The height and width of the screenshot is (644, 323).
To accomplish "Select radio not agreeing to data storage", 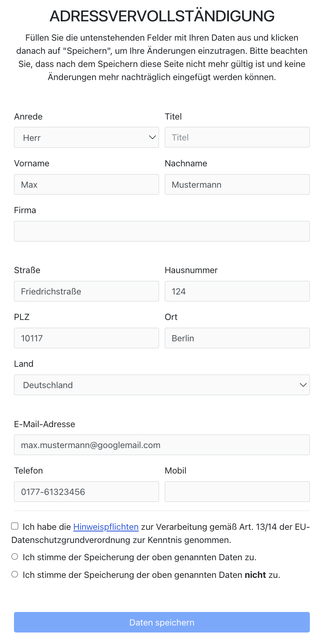I will [x=15, y=575].
